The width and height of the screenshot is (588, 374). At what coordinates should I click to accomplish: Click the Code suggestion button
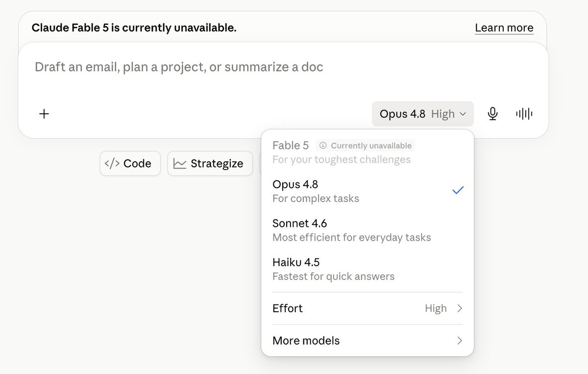(x=130, y=163)
